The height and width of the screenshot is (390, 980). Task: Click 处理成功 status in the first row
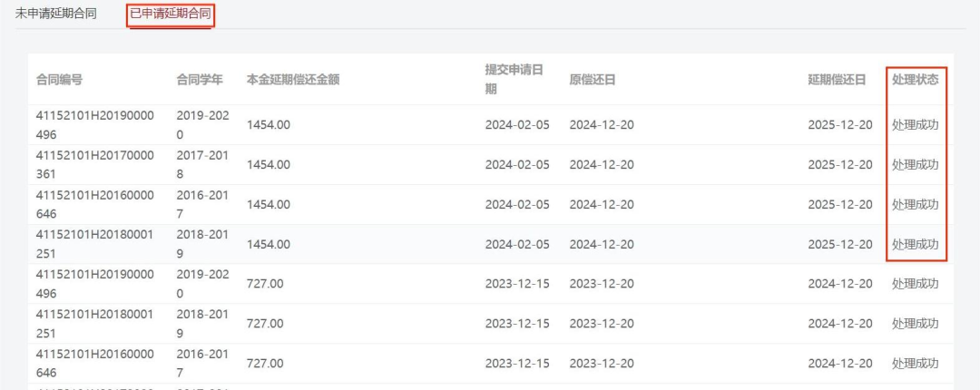pos(915,125)
